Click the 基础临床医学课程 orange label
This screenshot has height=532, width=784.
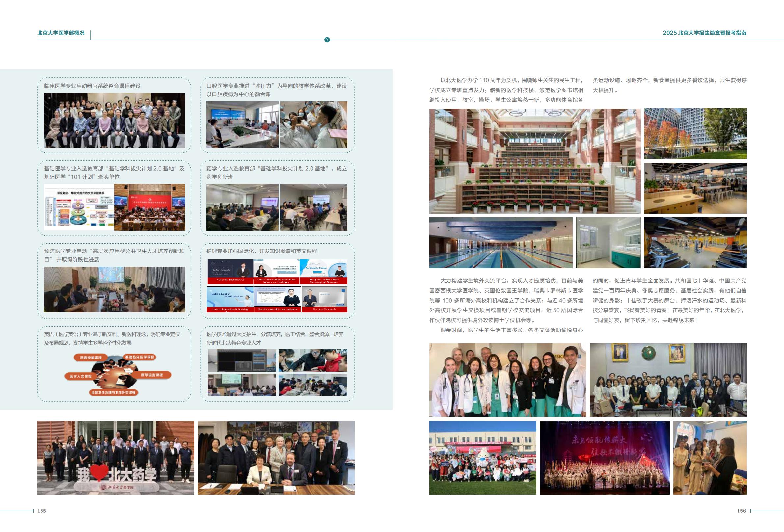tap(140, 357)
